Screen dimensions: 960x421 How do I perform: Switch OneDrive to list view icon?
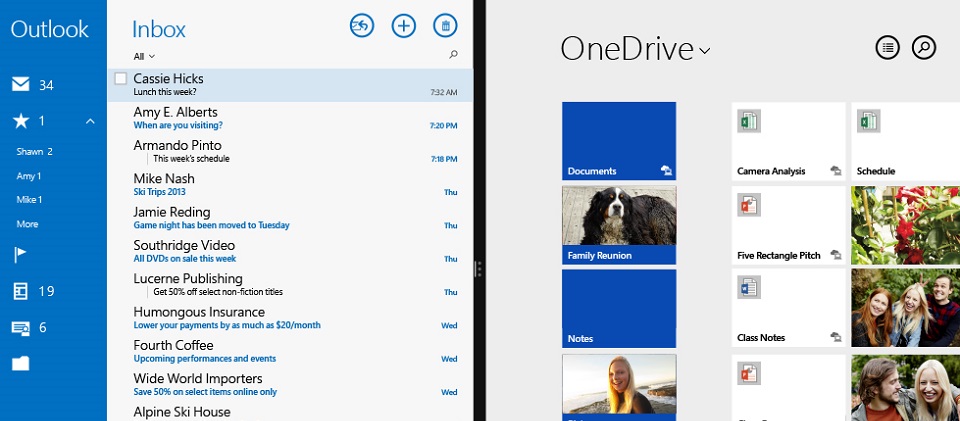coord(887,47)
